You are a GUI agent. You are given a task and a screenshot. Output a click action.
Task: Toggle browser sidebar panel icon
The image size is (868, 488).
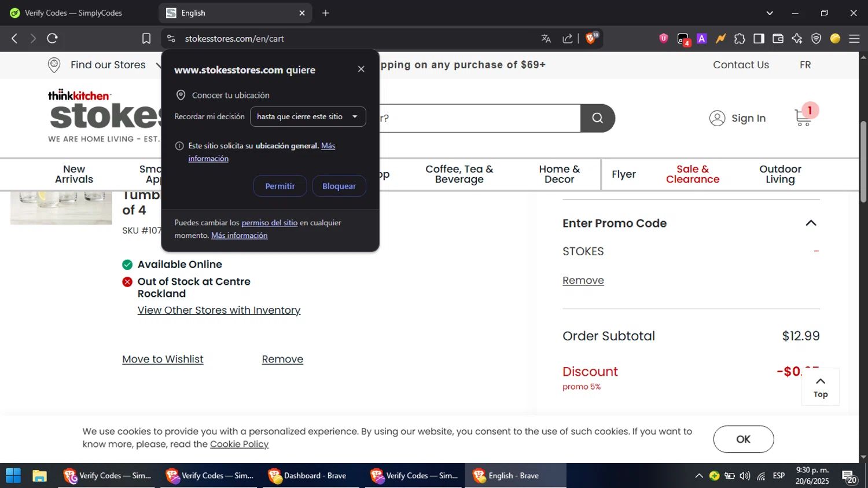click(759, 38)
